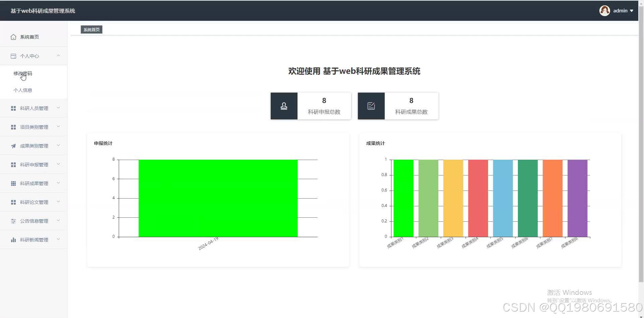This screenshot has height=318, width=644.
Task: Click the 基于web科研成果管理系统 header title
Action: [x=43, y=11]
